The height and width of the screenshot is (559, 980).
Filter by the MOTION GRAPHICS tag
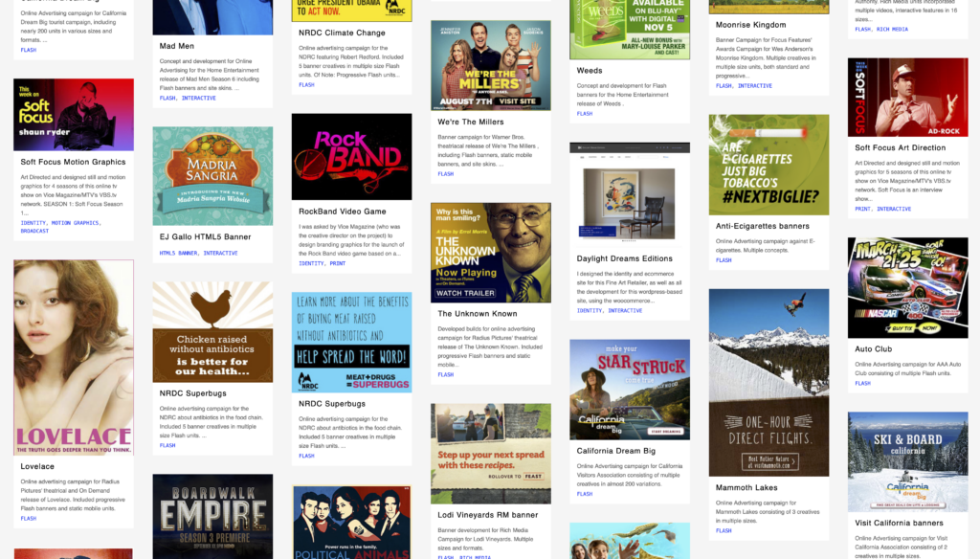75,223
